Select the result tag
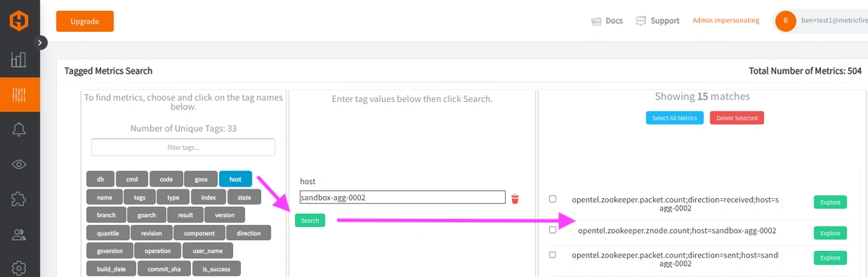 click(x=185, y=215)
